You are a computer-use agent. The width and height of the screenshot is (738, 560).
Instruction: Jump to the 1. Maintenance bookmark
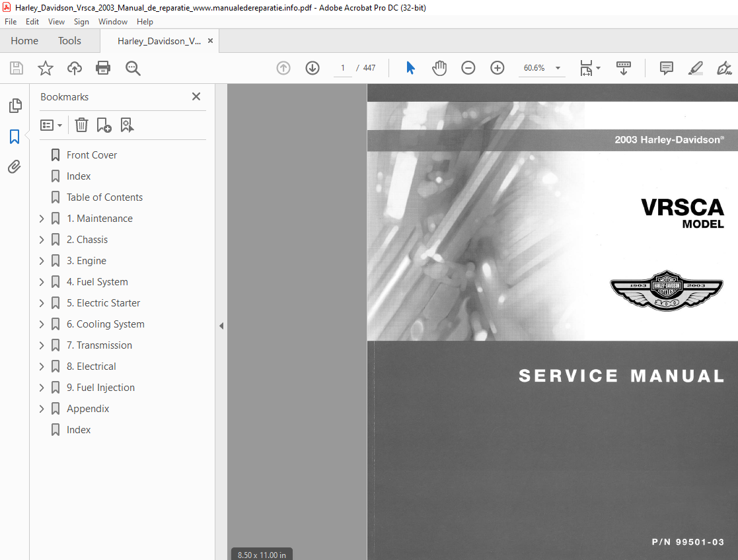[x=99, y=219]
